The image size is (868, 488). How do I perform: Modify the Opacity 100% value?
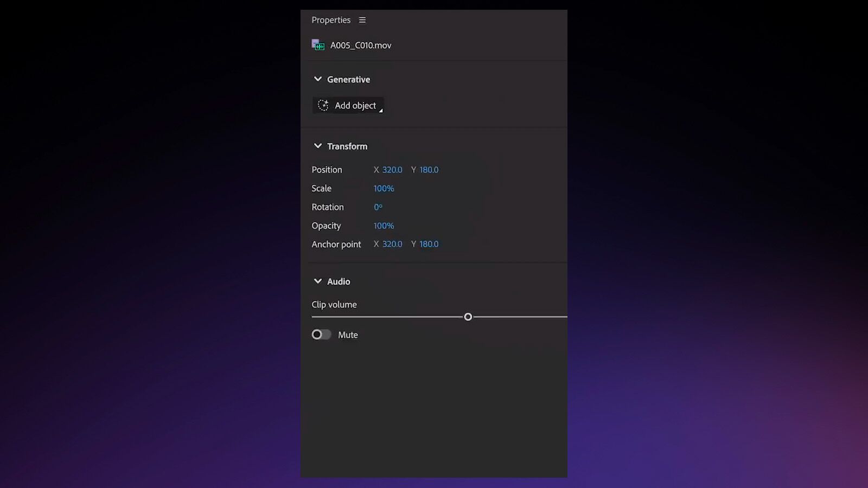pos(384,226)
